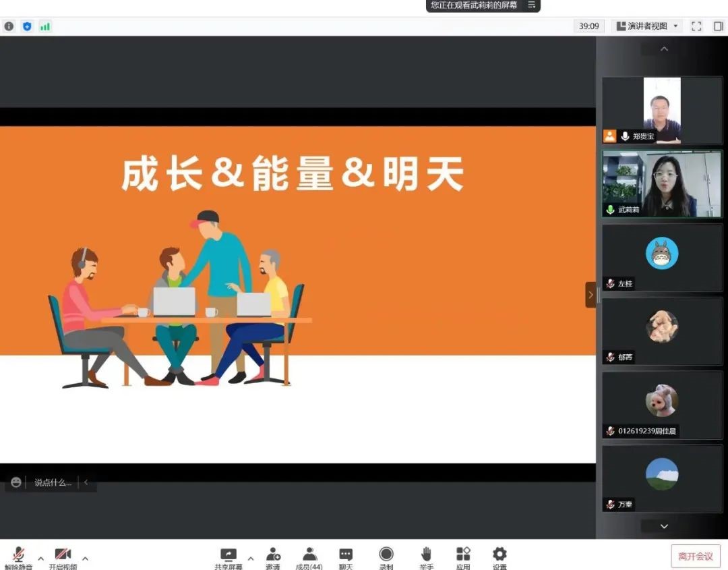
Task: Open the menu on the screen-viewing banner
Action: pos(531,5)
